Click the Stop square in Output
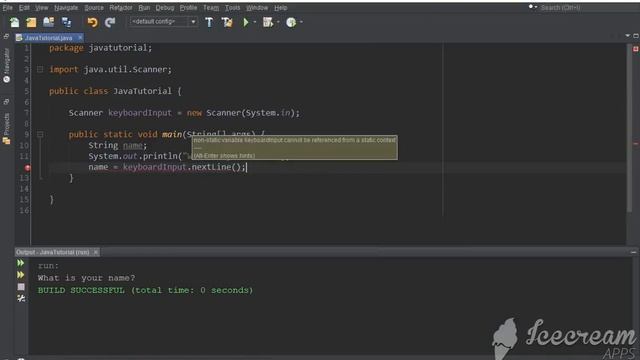Screen dimensions: 640x360 click(21, 287)
